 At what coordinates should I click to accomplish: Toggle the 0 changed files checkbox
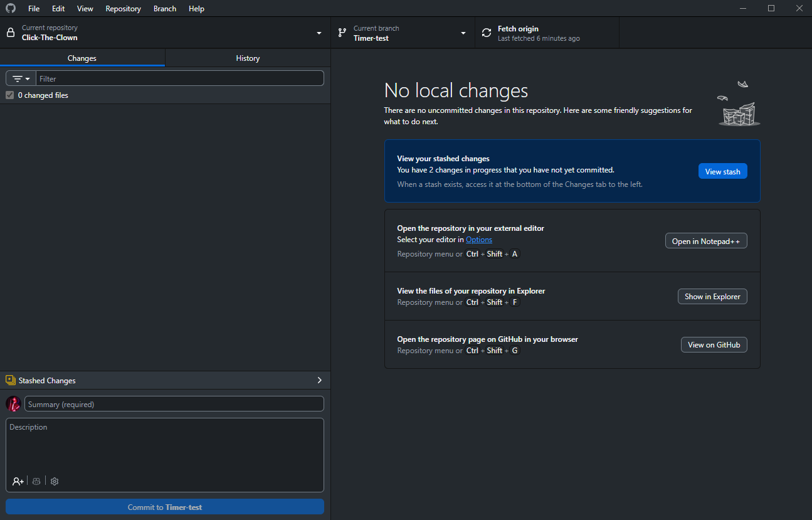[9, 95]
